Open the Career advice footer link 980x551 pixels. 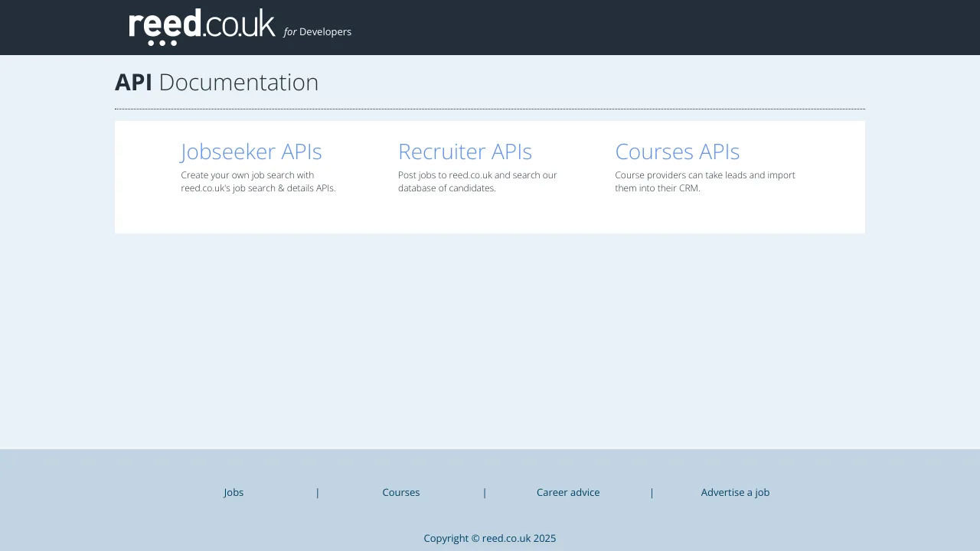click(568, 492)
